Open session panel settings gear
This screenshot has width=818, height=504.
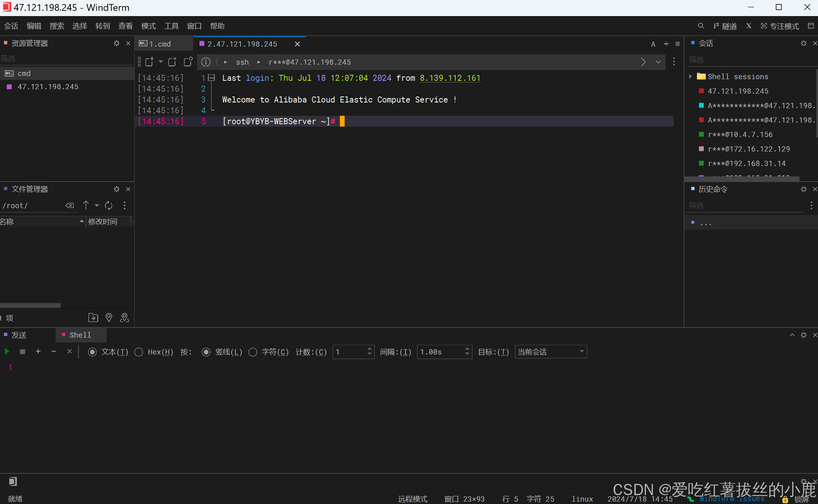pyautogui.click(x=804, y=43)
